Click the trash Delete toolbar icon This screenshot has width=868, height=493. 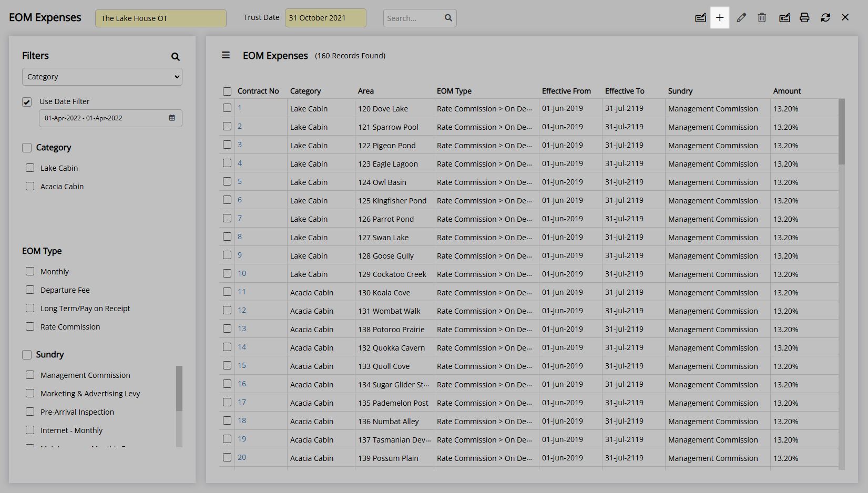[762, 18]
